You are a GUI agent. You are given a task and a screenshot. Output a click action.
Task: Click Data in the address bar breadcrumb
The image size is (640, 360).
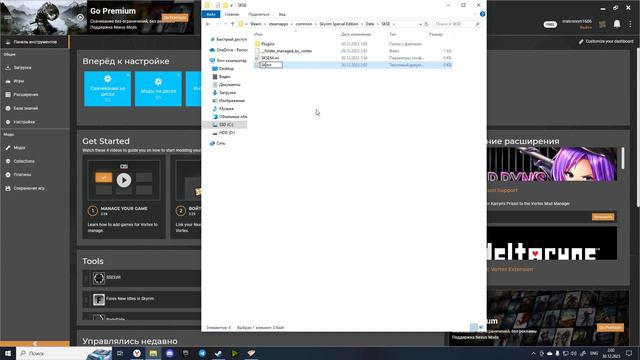click(x=370, y=24)
